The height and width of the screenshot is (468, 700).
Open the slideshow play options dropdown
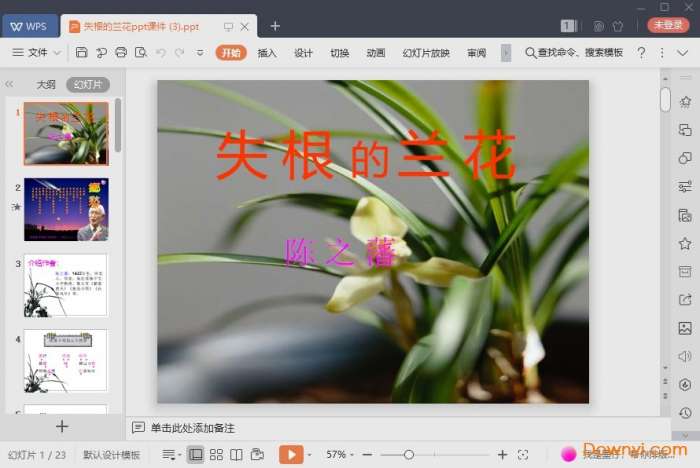click(309, 455)
